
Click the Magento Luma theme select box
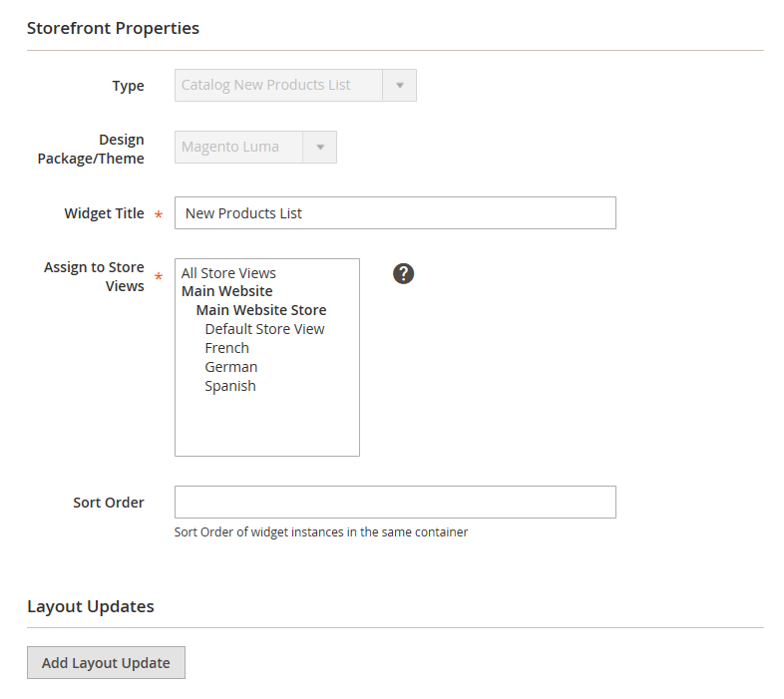(x=255, y=147)
